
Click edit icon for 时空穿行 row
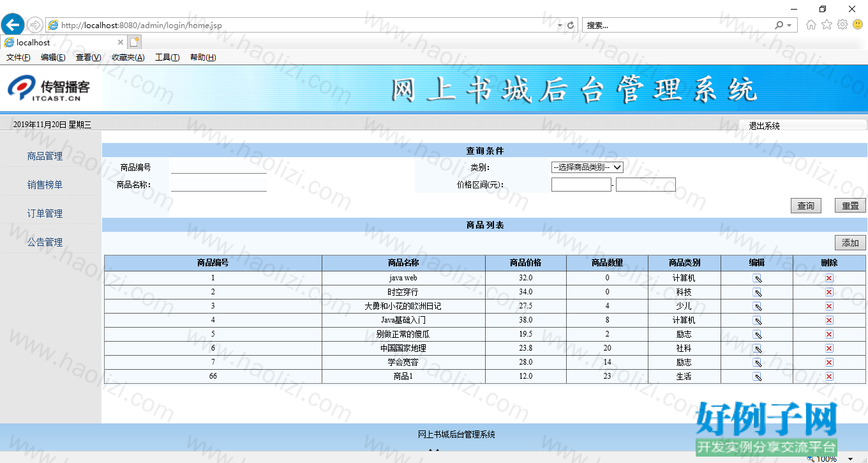coord(757,292)
